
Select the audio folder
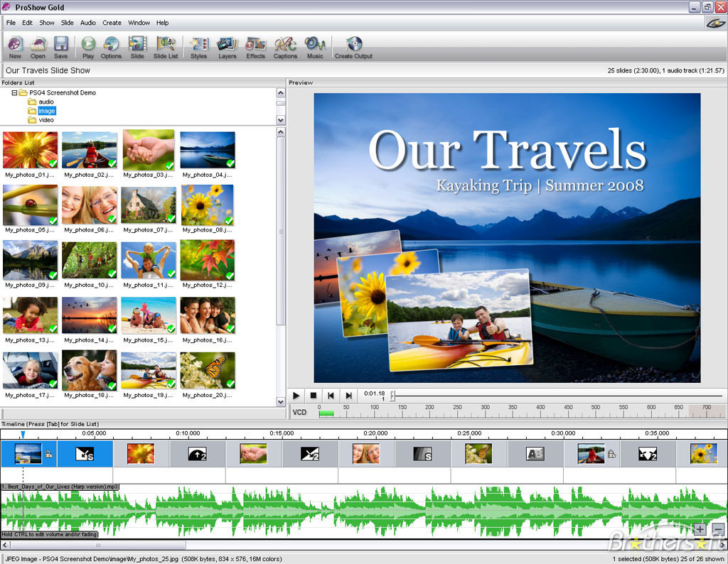[46, 102]
